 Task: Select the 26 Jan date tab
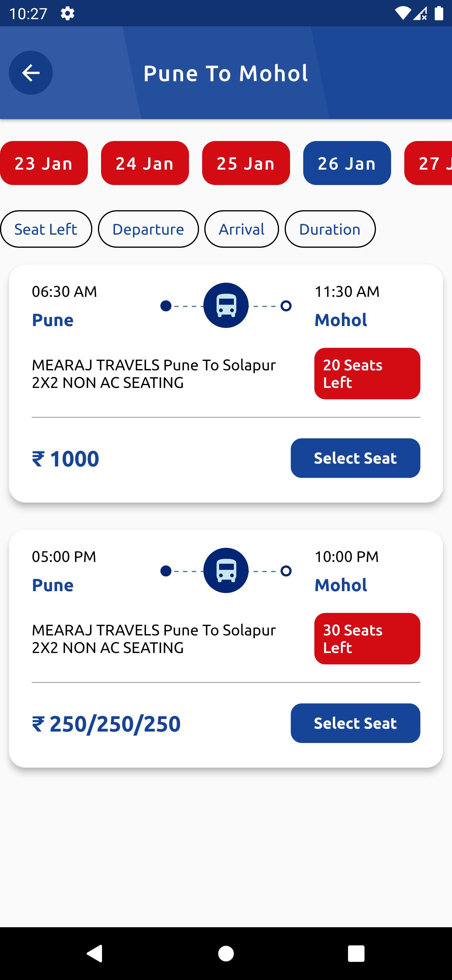click(x=347, y=163)
